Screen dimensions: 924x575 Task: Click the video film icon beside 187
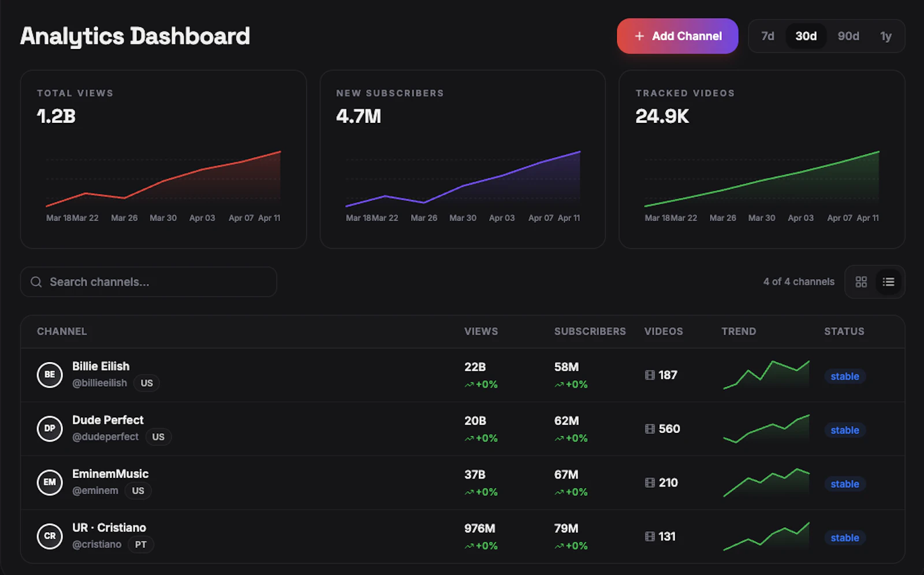pyautogui.click(x=650, y=375)
